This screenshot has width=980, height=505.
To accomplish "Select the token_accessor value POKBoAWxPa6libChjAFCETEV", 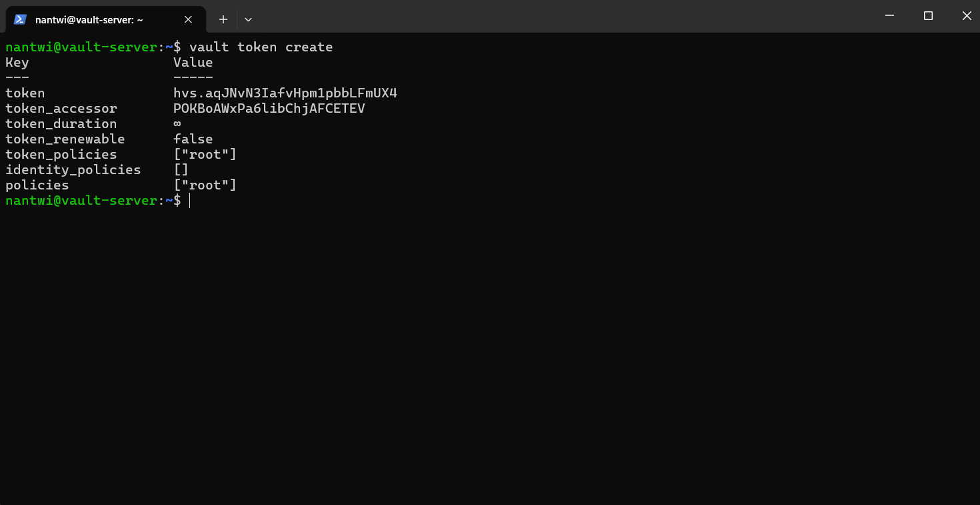I will click(269, 108).
